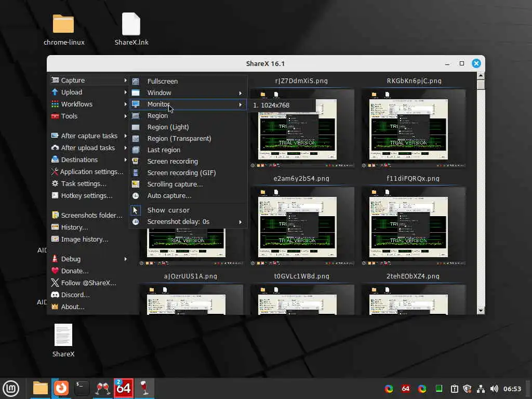Expand the Destinations submenu arrow
The height and width of the screenshot is (399, 532).
[x=126, y=159]
